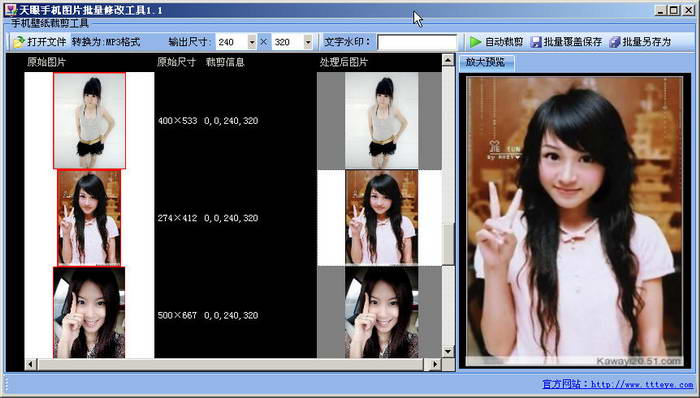
Task: Click the vertical scrollbar down arrow
Action: click(x=448, y=351)
